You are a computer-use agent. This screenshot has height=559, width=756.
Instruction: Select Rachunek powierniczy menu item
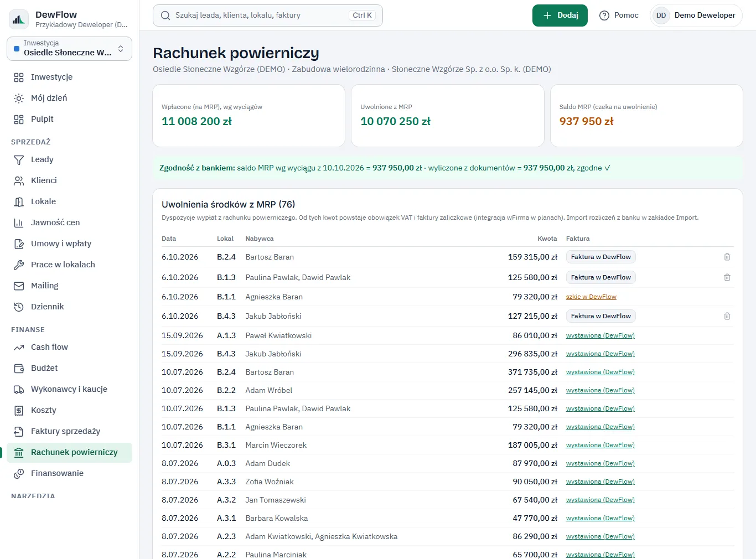[69, 452]
